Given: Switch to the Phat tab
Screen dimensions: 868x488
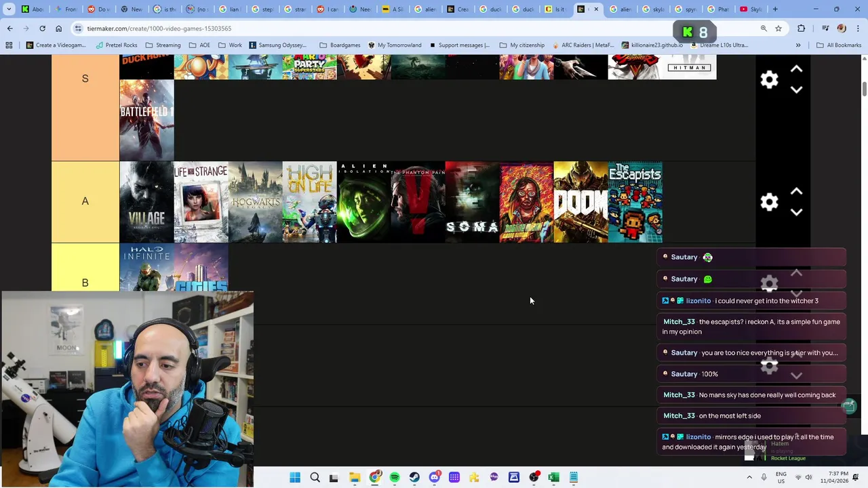Looking at the screenshot, I should tap(719, 9).
